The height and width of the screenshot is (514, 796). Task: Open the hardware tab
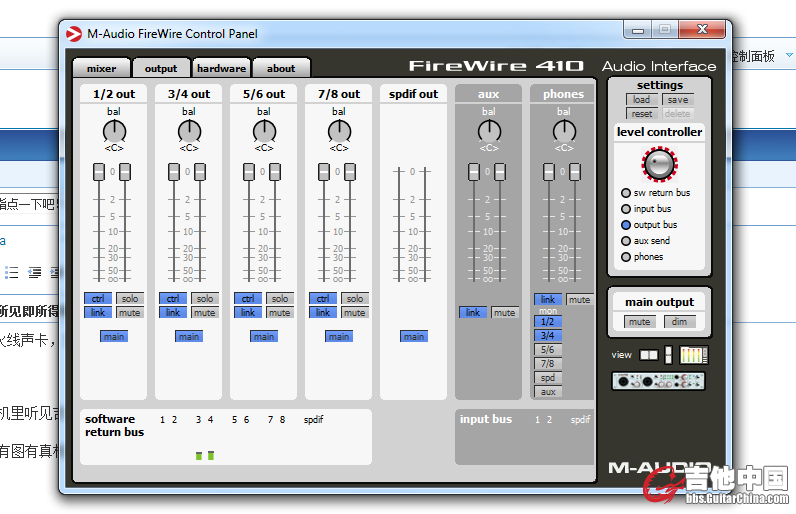tap(221, 69)
